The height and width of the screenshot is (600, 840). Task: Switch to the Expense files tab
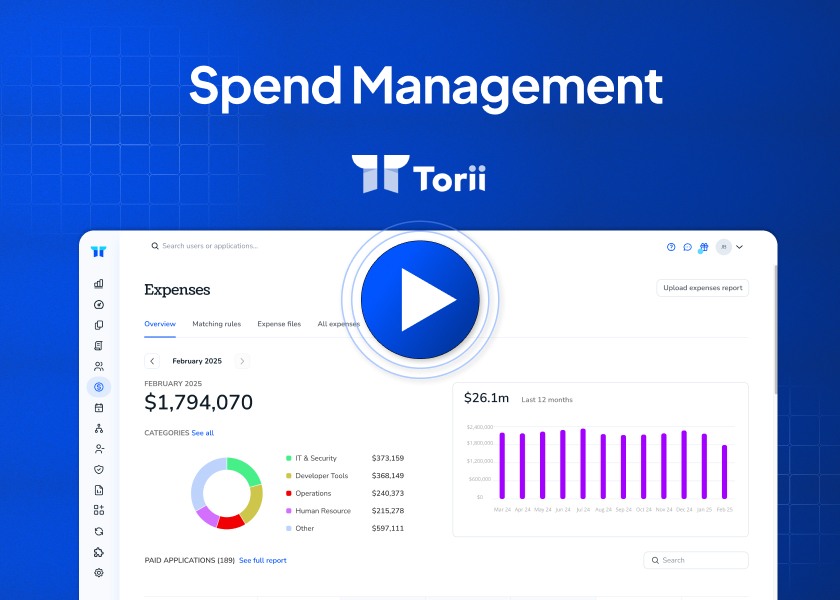(x=279, y=324)
